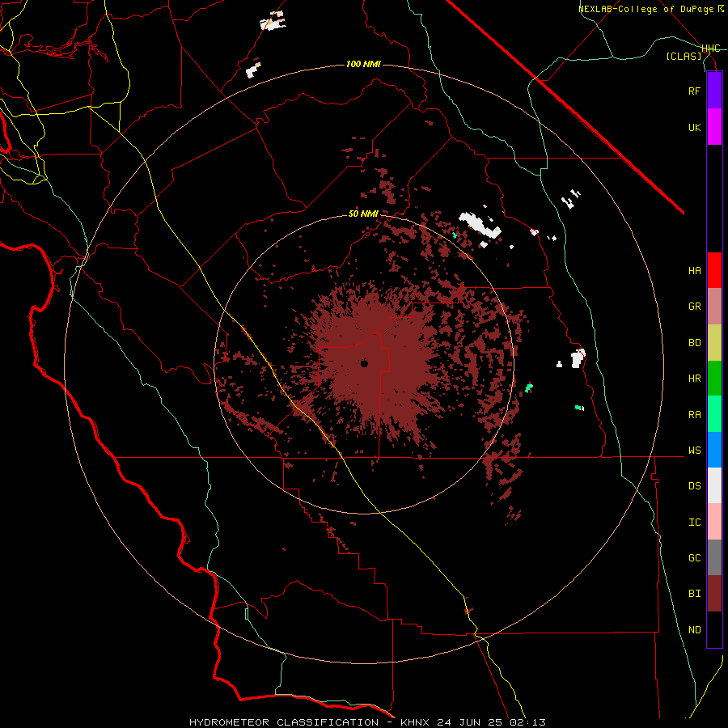Click the BD yellow legend swatch
This screenshot has width=728, height=728.
tap(714, 343)
